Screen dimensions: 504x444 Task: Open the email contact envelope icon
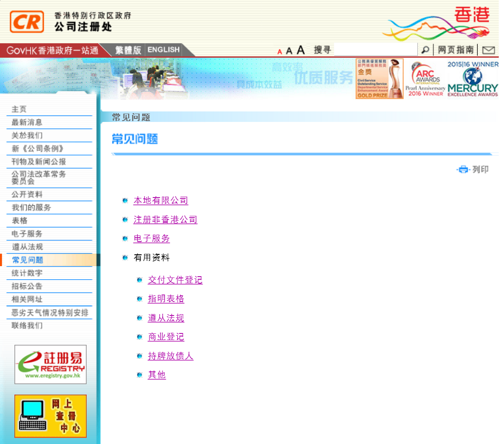[x=489, y=49]
